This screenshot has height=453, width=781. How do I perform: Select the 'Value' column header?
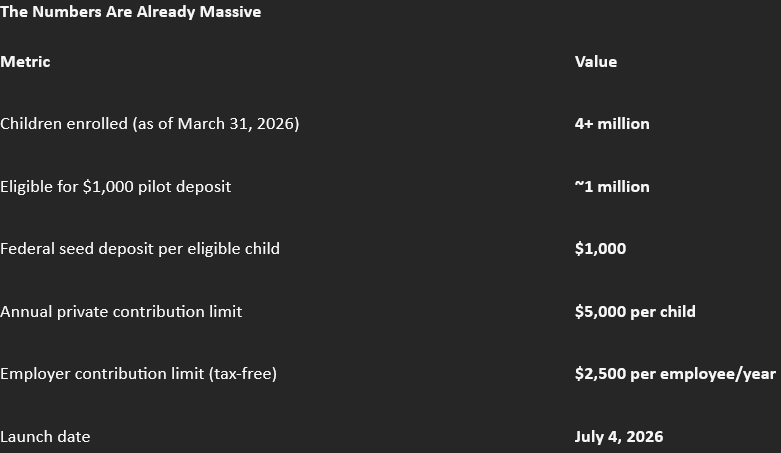click(596, 62)
